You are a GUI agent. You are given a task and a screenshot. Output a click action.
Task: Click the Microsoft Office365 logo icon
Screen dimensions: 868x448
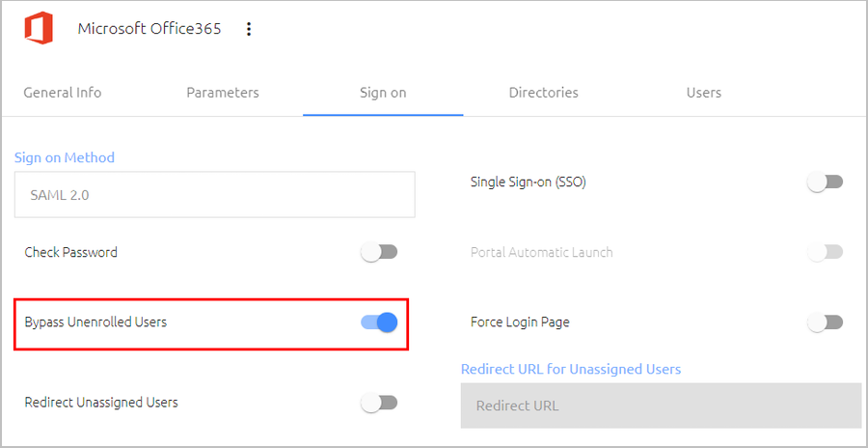coord(39,28)
